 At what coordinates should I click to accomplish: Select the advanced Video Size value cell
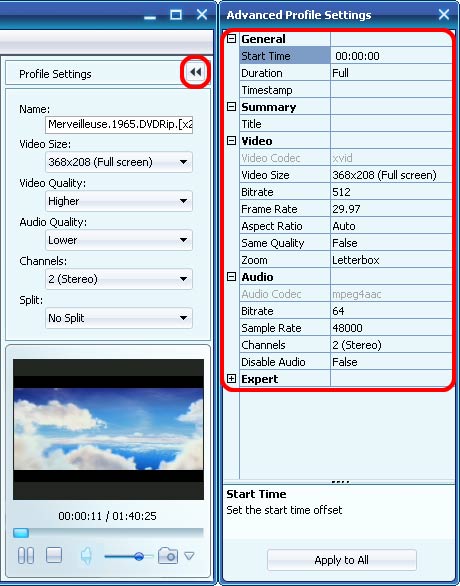[391, 175]
